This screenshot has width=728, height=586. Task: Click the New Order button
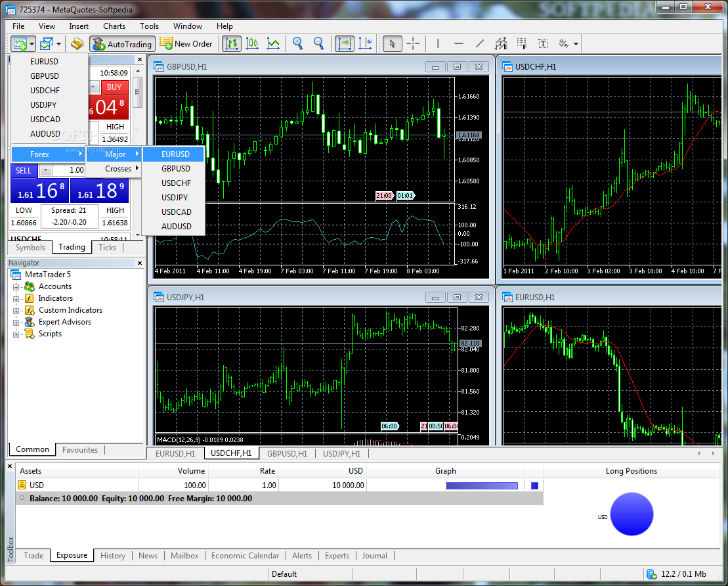click(186, 43)
